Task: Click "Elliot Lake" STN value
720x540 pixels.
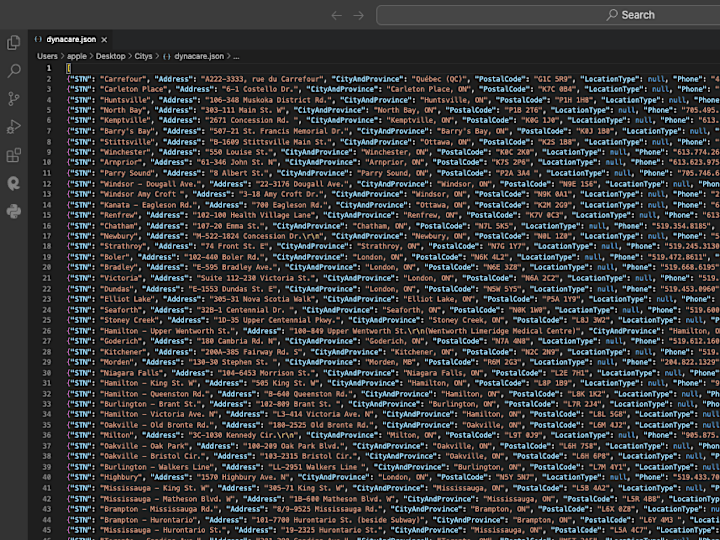Action: click(x=127, y=299)
